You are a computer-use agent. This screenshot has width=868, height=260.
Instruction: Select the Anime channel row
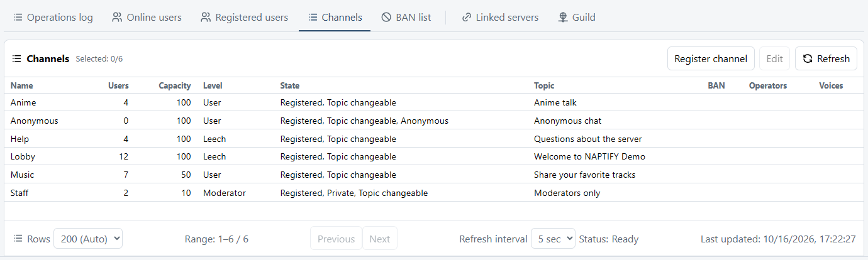[x=434, y=102]
